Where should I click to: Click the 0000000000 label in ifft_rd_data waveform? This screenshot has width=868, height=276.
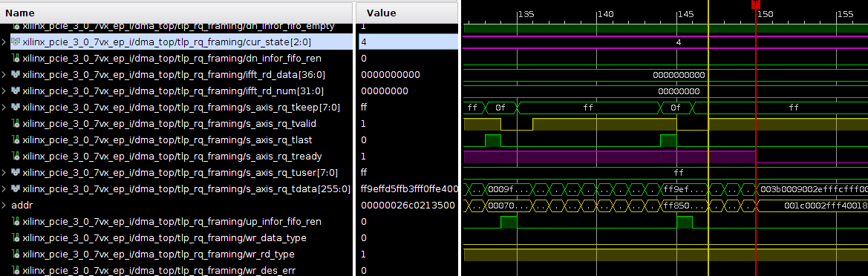point(679,75)
